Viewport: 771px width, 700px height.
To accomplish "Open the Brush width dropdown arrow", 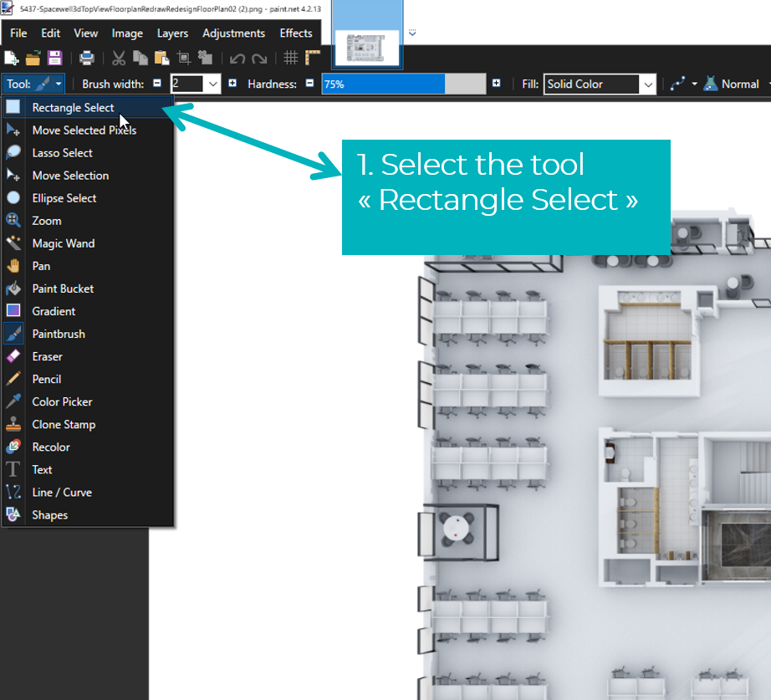I will (x=213, y=84).
